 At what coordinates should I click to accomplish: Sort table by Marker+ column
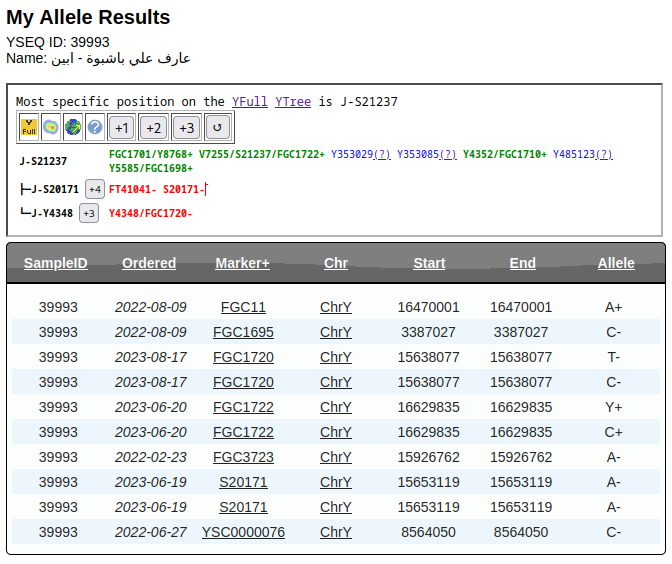coord(243,263)
